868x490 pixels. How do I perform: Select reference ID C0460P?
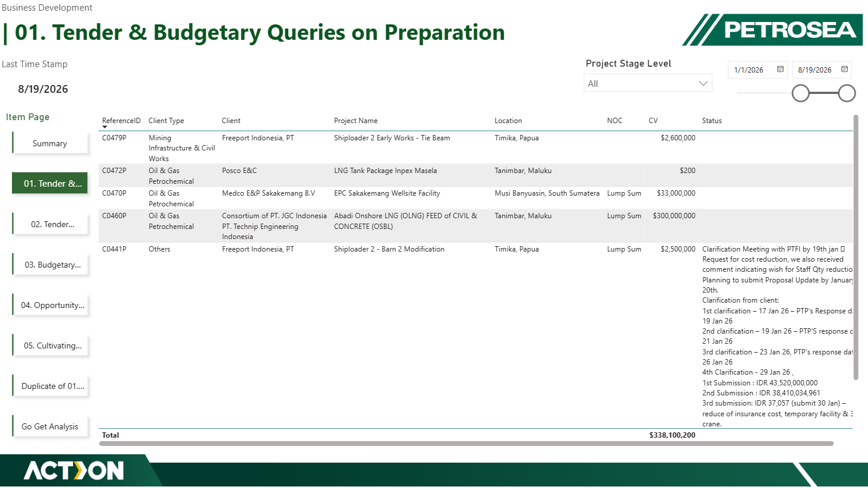[x=114, y=215]
